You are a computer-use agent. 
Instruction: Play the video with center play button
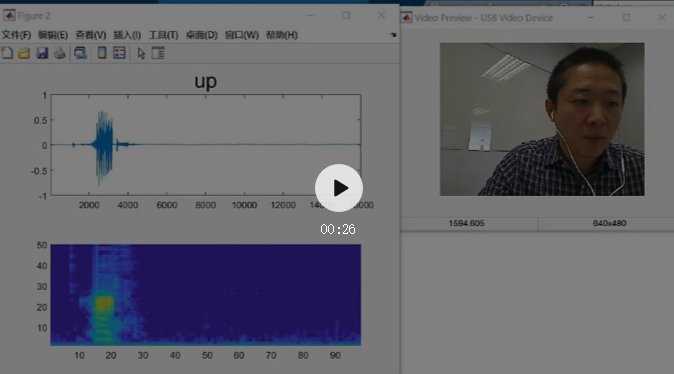339,188
